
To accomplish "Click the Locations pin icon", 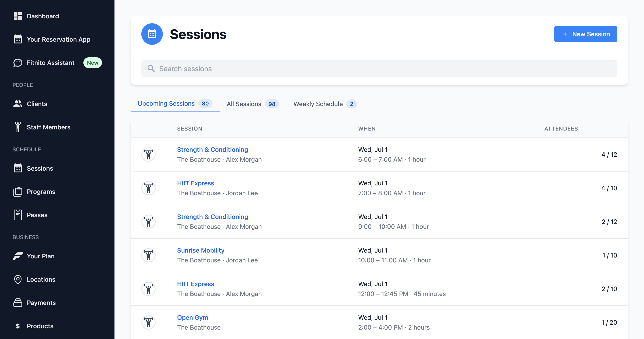I will 18,279.
